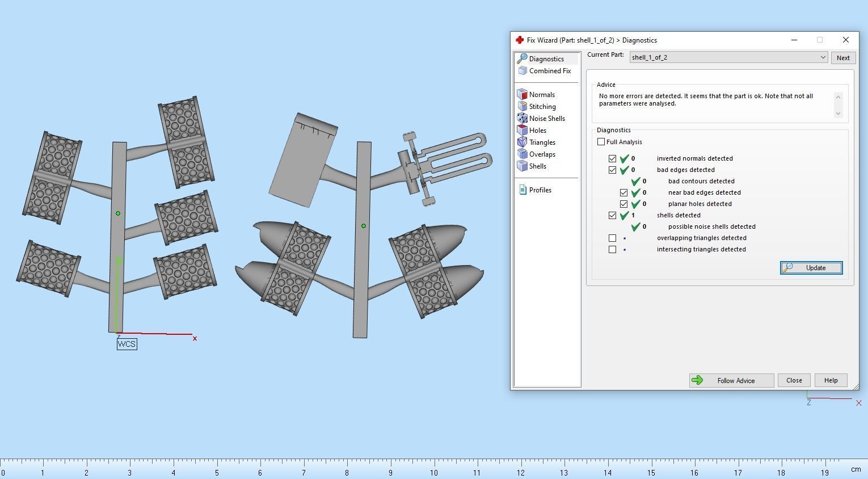Close the Fix Wizard window via X
Image resolution: width=868 pixels, height=479 pixels.
tap(846, 40)
